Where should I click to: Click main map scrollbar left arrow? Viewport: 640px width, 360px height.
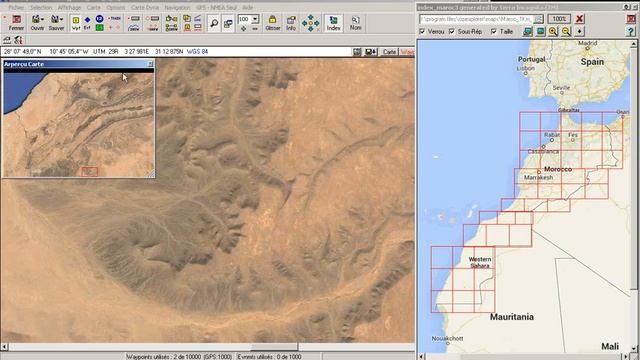point(4,347)
